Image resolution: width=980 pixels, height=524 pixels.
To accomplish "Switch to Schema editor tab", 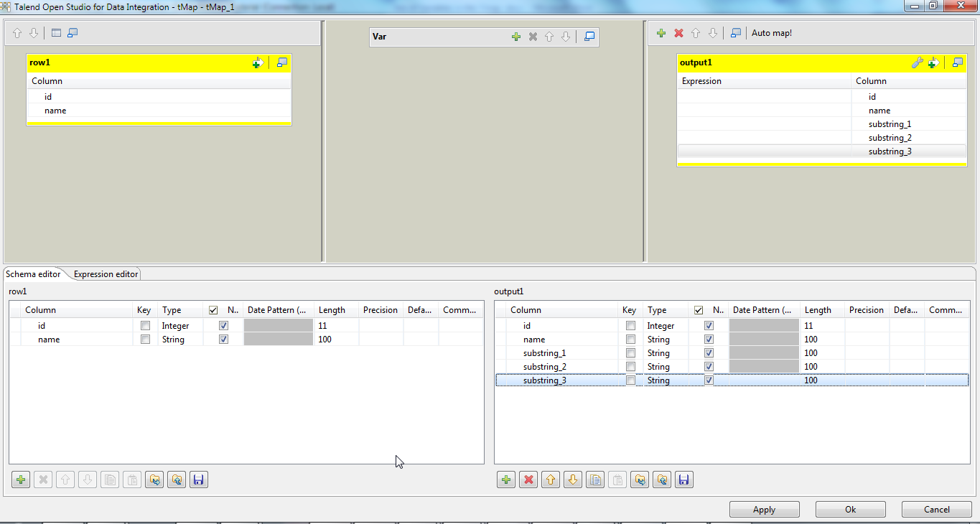I will pyautogui.click(x=33, y=274).
